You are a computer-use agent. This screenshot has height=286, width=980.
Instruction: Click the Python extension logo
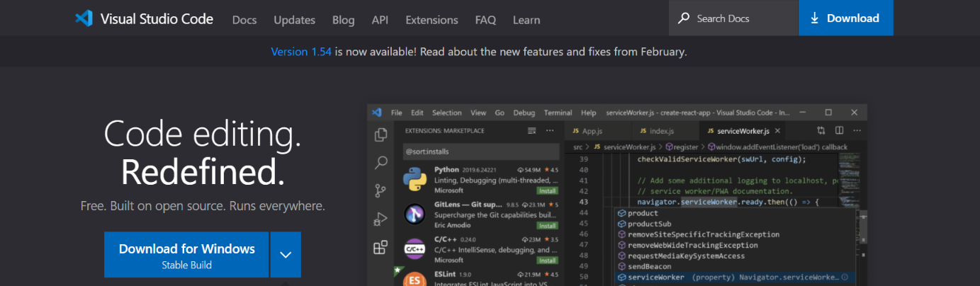pyautogui.click(x=415, y=180)
